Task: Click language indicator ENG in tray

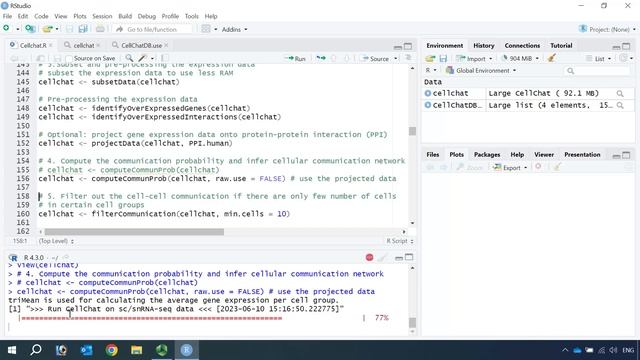Action: (x=628, y=350)
